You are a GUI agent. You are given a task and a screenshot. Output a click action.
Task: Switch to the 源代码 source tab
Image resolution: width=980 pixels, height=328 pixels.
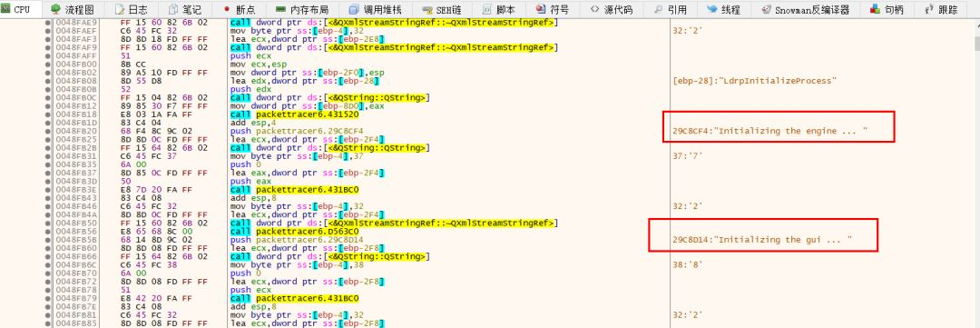[x=611, y=9]
